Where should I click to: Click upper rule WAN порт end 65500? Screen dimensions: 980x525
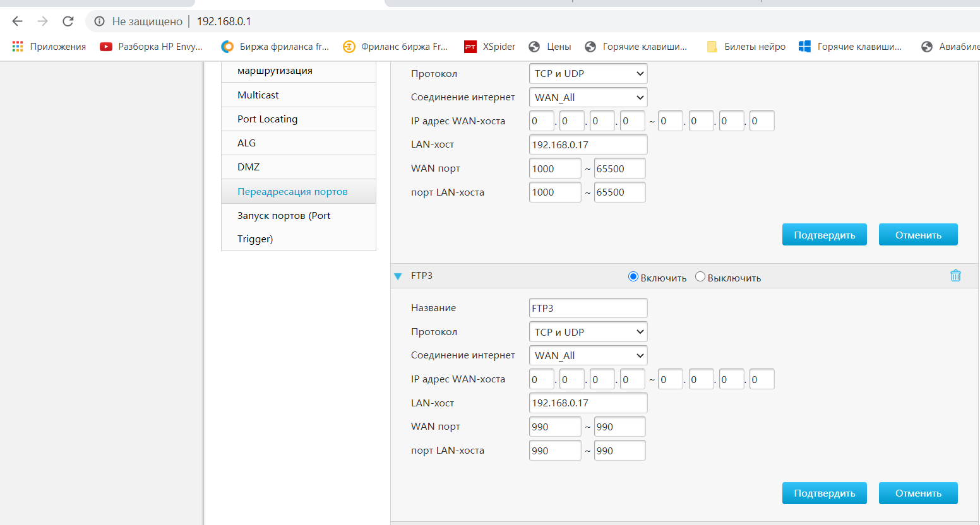click(x=620, y=168)
